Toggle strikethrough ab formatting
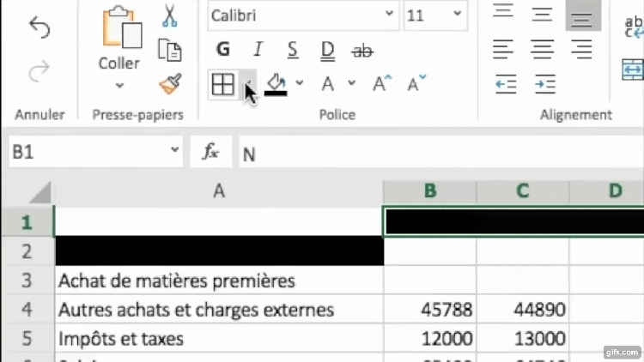644x362 pixels. (362, 51)
